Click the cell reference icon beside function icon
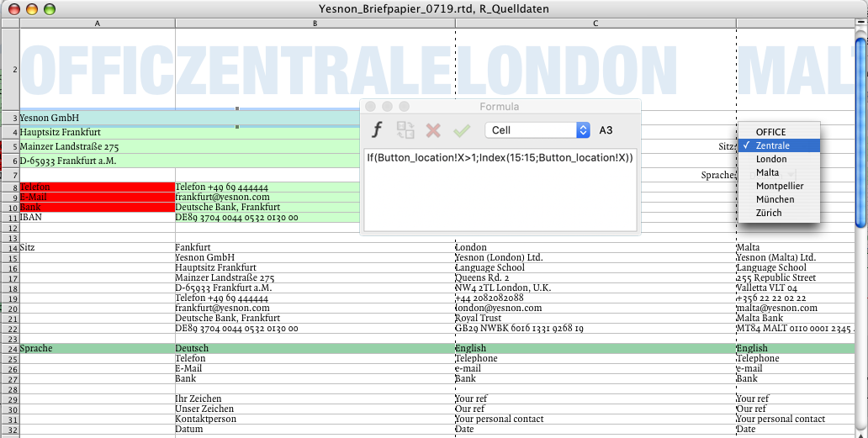The width and height of the screenshot is (868, 438). 405,130
